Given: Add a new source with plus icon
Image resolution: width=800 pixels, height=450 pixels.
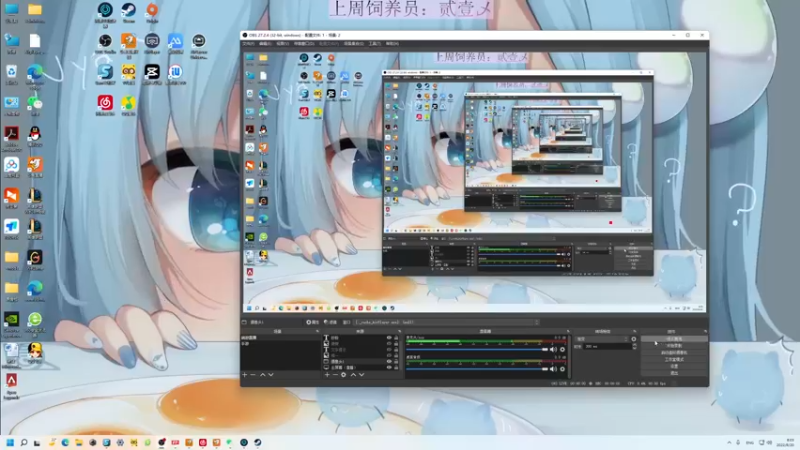Looking at the screenshot, I should (327, 374).
